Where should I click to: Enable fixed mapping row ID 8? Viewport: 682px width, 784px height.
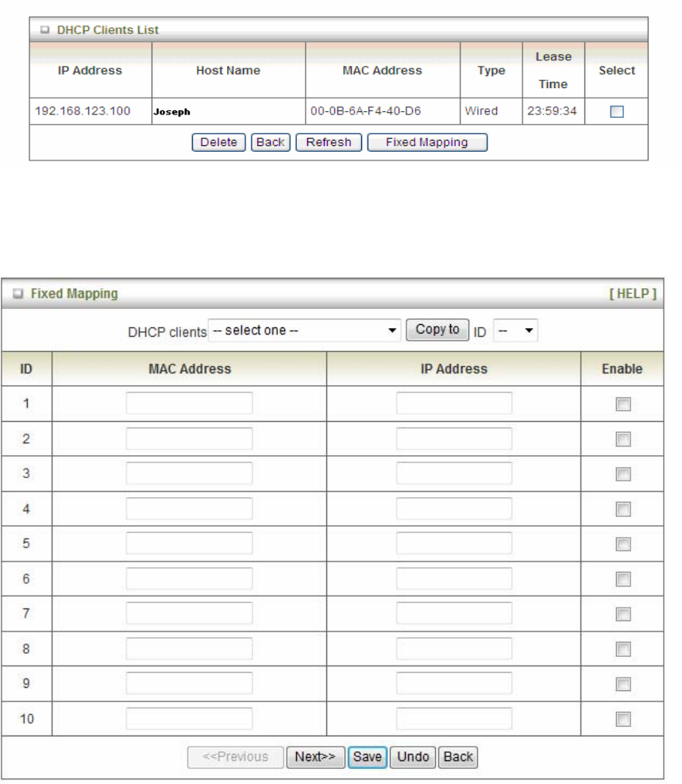click(622, 648)
